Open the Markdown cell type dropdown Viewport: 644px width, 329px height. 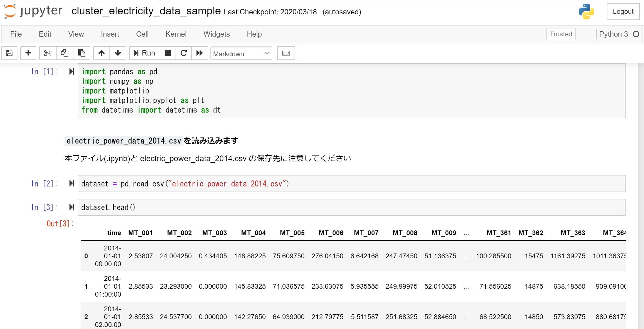click(x=241, y=54)
